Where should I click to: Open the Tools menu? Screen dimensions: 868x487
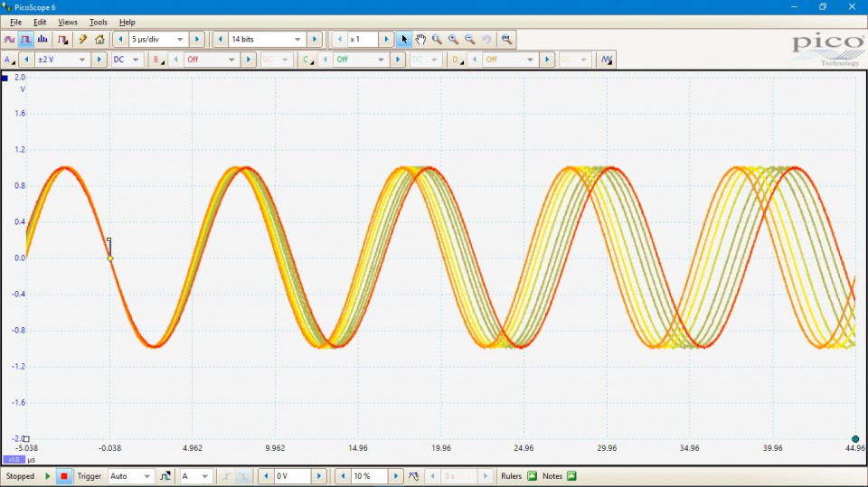pyautogui.click(x=98, y=22)
